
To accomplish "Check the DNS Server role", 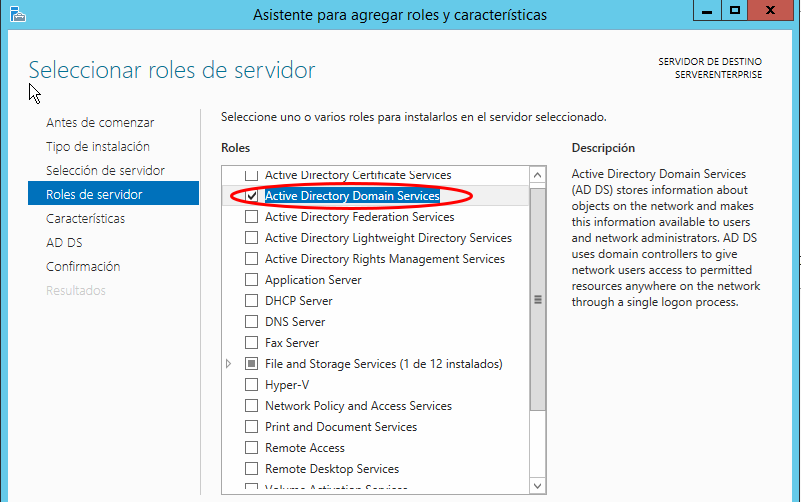I will 251,321.
